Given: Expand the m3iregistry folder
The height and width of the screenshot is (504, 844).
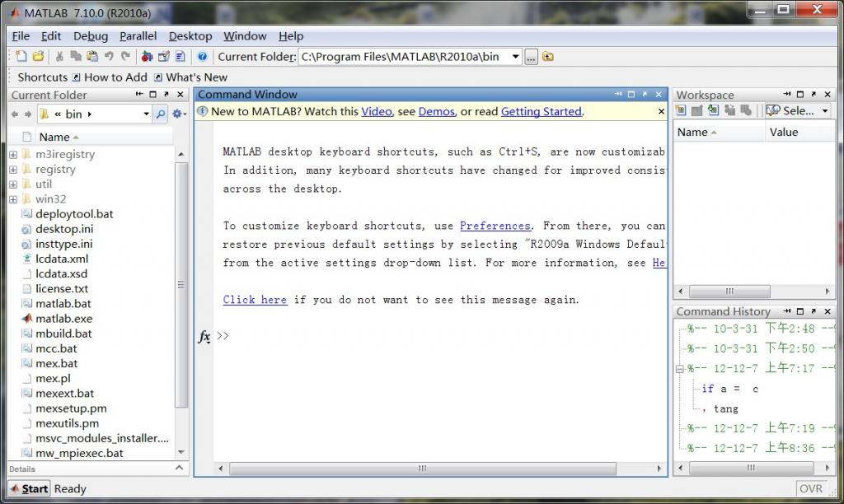Looking at the screenshot, I should click(13, 154).
